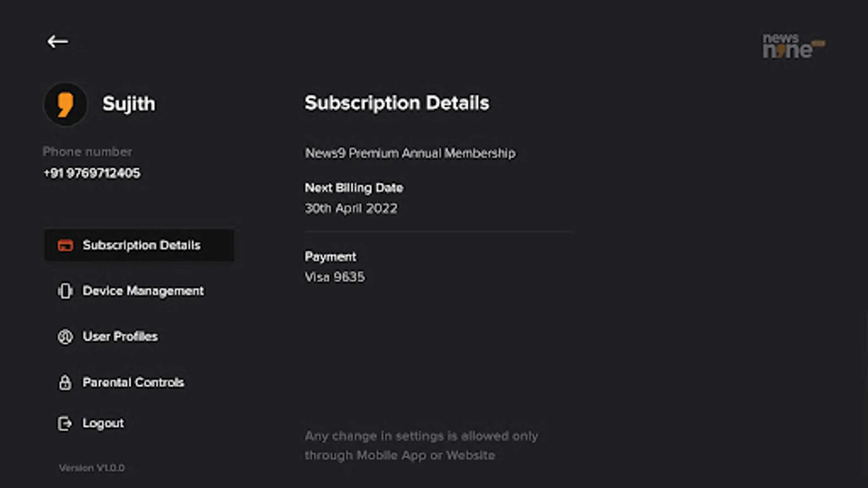Click the News9 Premium Annual Membership text
The width and height of the screenshot is (868, 488).
pyautogui.click(x=410, y=153)
